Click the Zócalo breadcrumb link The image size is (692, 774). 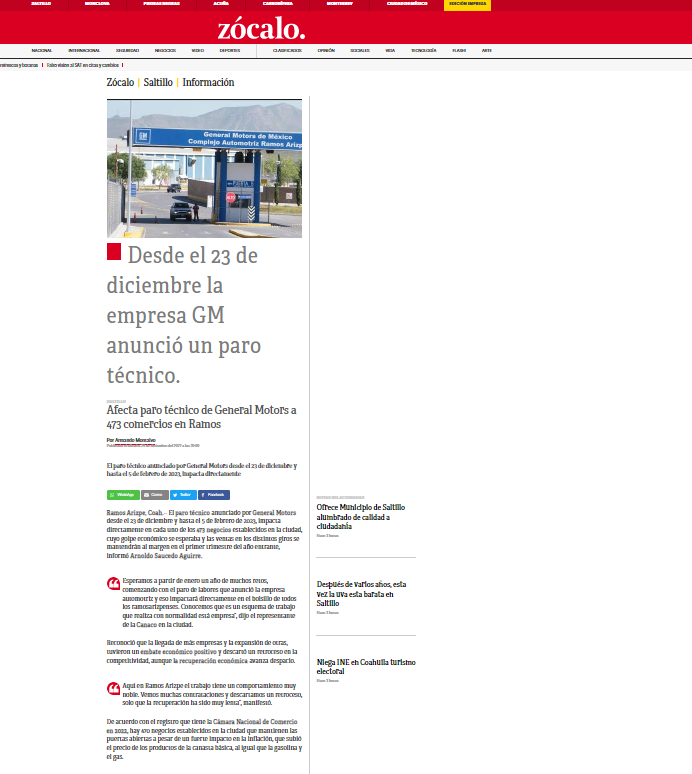(120, 82)
